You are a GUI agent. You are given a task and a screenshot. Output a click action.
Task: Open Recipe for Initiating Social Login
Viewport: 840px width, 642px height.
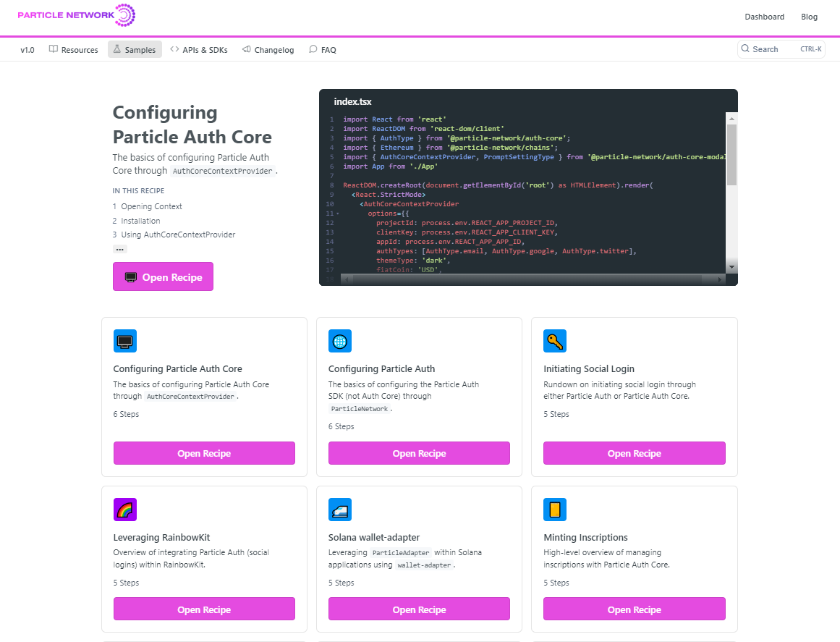pyautogui.click(x=635, y=453)
